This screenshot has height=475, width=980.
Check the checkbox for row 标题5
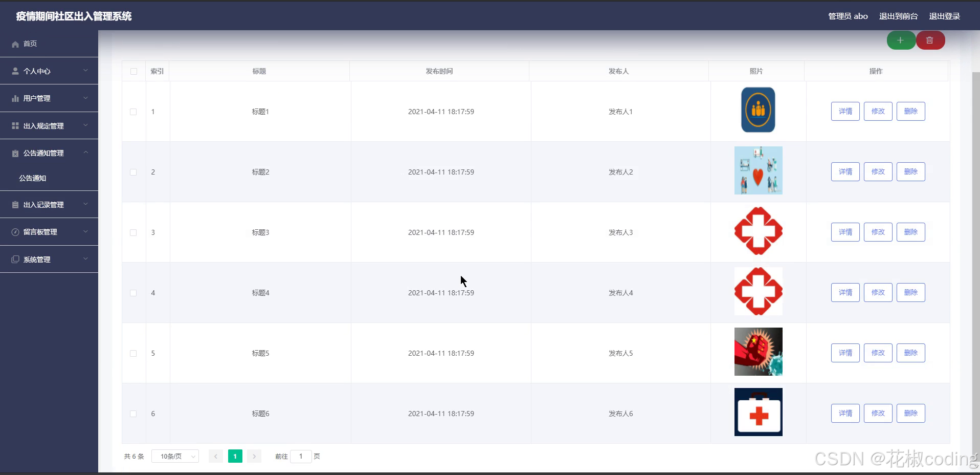click(x=133, y=353)
